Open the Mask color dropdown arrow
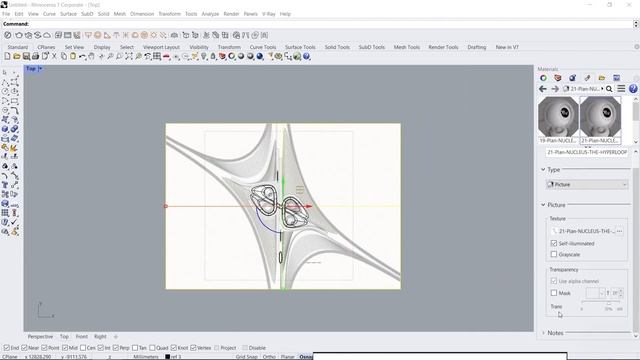Viewport: 640px width, 360px height. pyautogui.click(x=601, y=293)
